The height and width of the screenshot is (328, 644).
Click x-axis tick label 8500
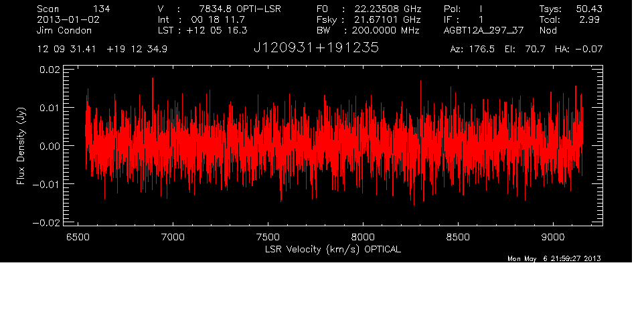[458, 237]
